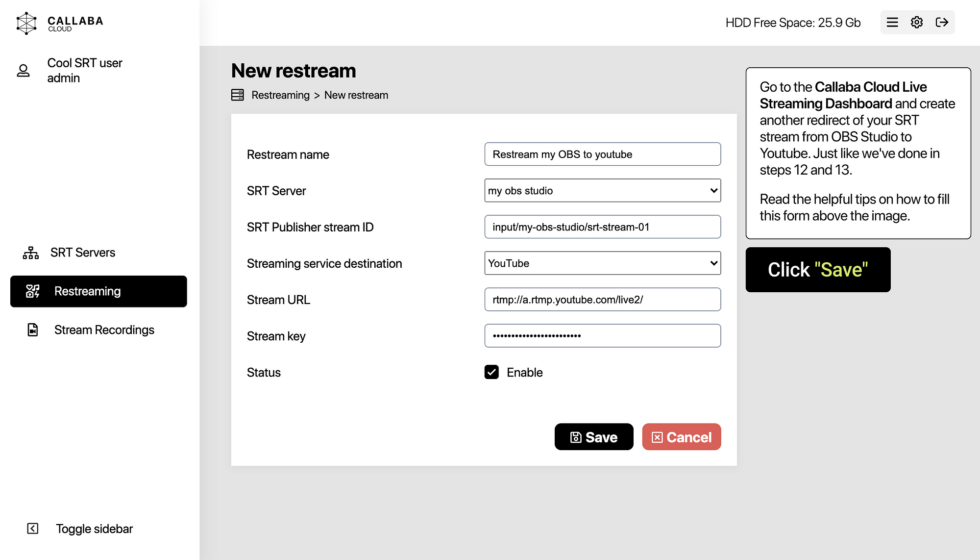Open Stream Recordings section
The image size is (980, 560).
104,330
